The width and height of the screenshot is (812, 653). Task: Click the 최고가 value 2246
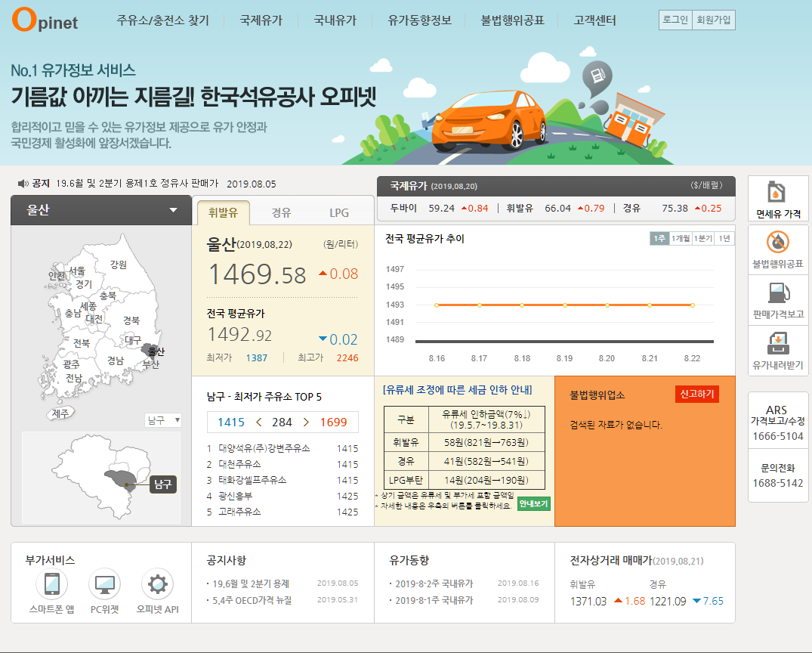click(347, 357)
